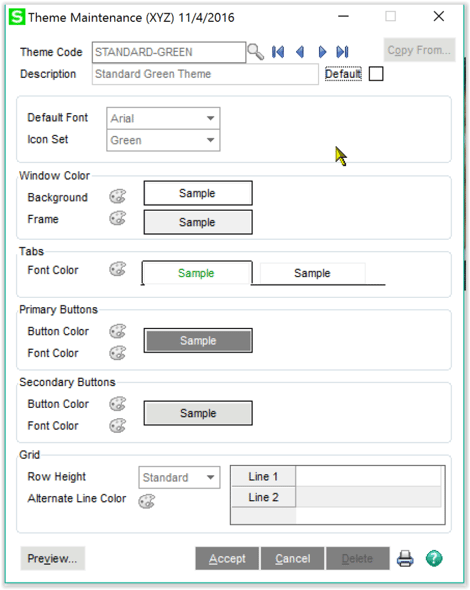Open Tabs Font Color palette
Screen dimensions: 470x590
(118, 269)
